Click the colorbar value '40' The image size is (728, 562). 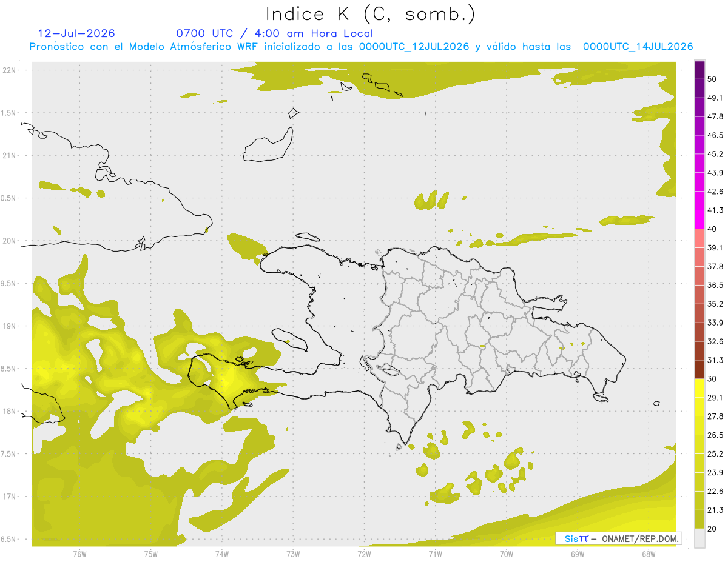coord(712,229)
